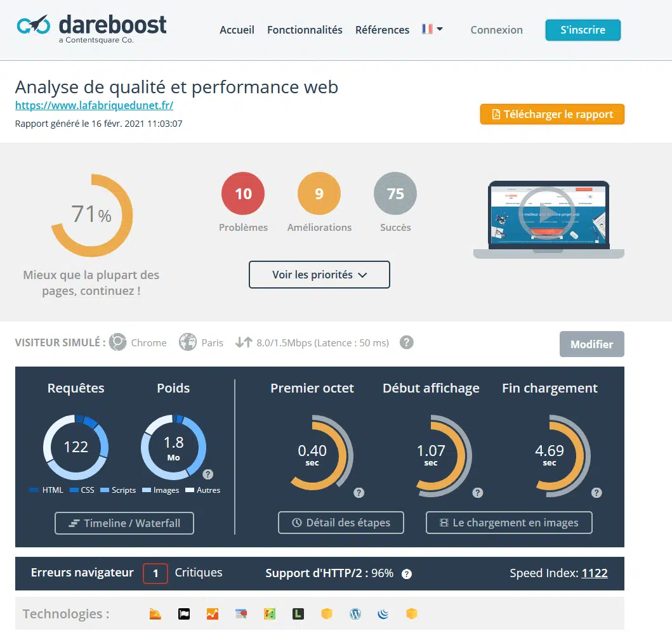Go to Accueil in the navigation
The image size is (672, 638).
pyautogui.click(x=237, y=30)
